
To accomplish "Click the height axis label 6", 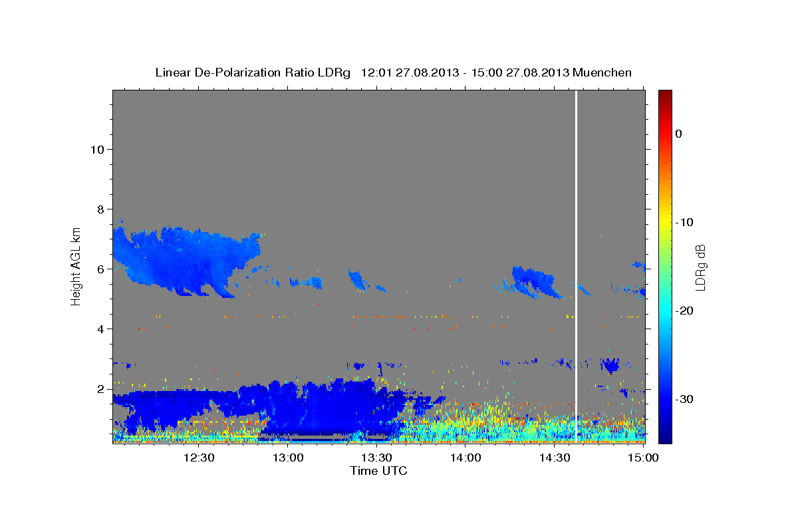I will (x=100, y=269).
